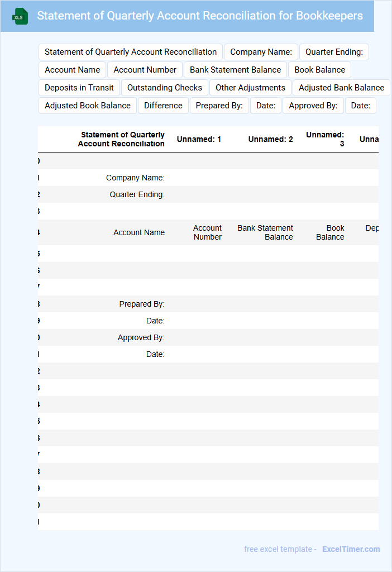Select the 'Bank Statement Balance' table cell

pos(265,232)
